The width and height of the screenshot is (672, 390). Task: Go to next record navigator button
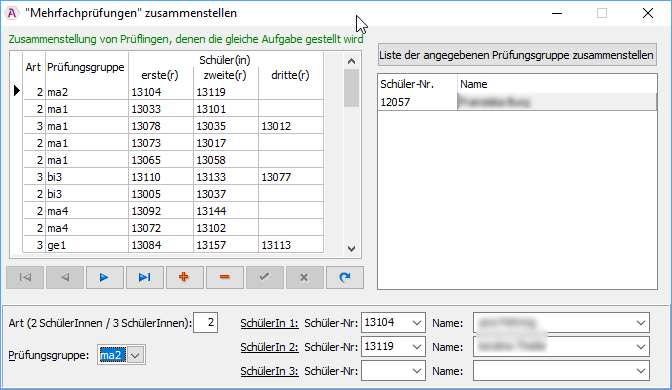(105, 277)
